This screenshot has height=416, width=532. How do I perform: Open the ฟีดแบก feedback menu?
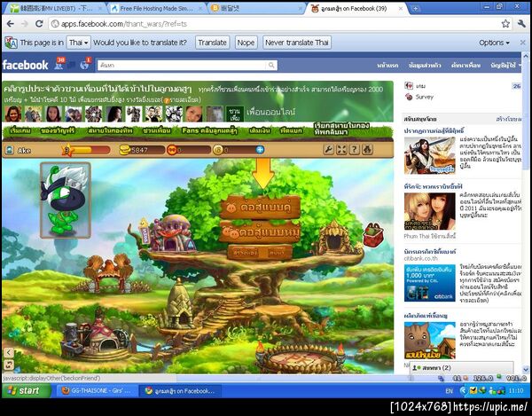tap(291, 130)
